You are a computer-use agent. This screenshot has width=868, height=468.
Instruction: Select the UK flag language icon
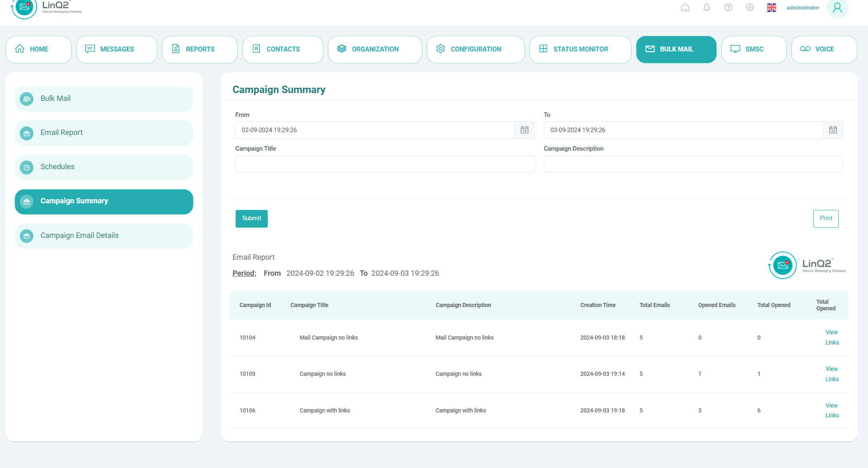click(x=771, y=7)
